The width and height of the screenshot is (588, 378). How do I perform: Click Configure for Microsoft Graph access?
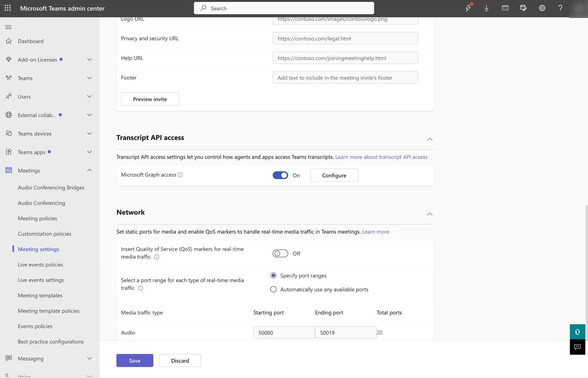[334, 175]
